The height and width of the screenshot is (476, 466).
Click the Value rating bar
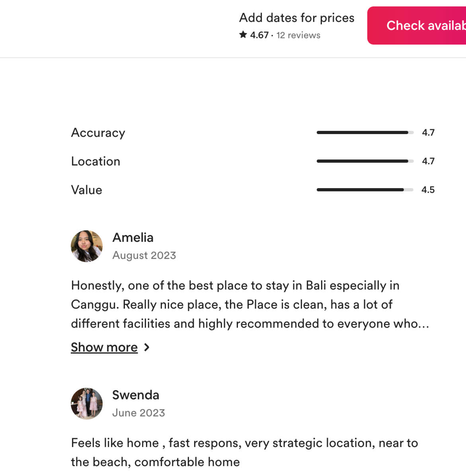365,190
